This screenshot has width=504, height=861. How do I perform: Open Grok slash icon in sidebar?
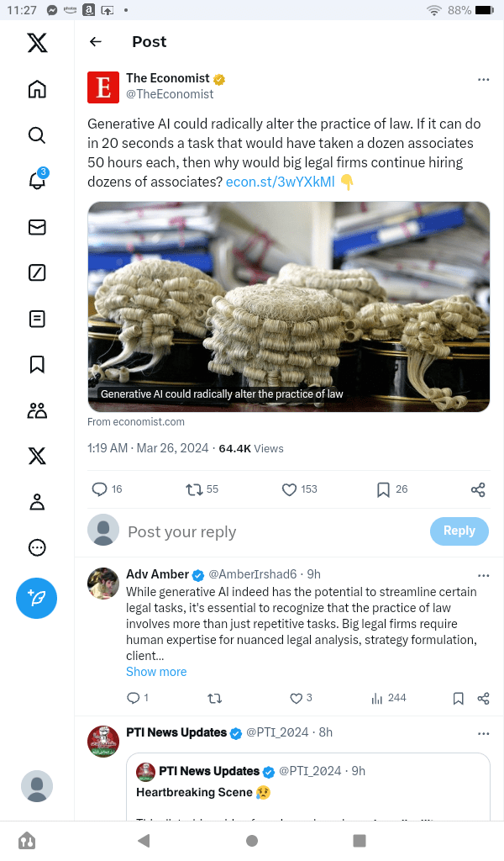(x=37, y=272)
